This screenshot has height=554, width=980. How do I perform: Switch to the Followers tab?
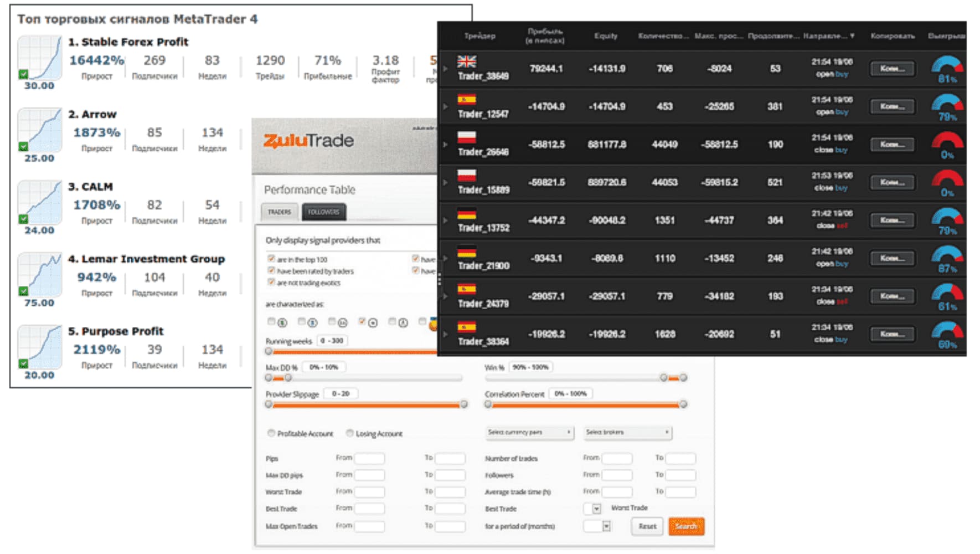pyautogui.click(x=324, y=212)
